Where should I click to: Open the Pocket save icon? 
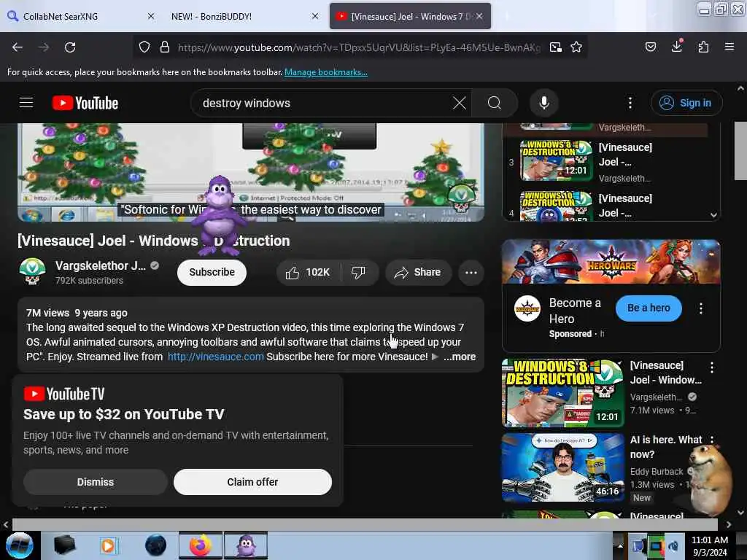point(651,47)
